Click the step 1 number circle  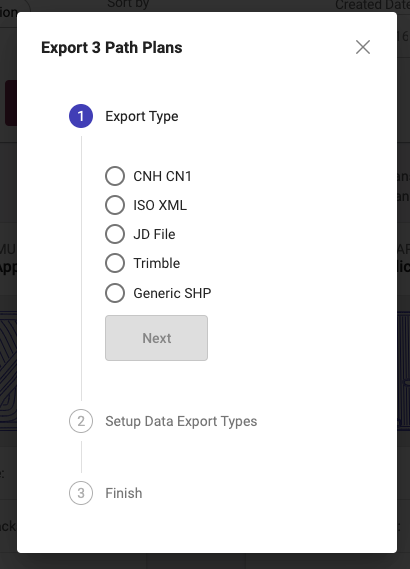81,116
